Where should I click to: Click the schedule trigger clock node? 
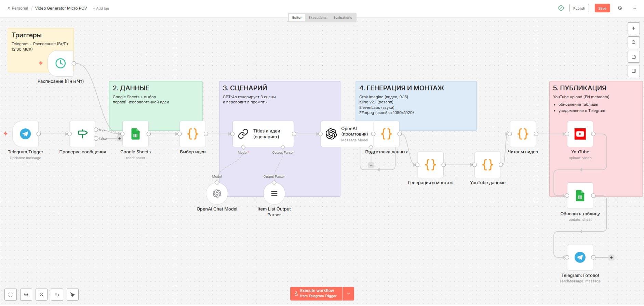click(61, 63)
